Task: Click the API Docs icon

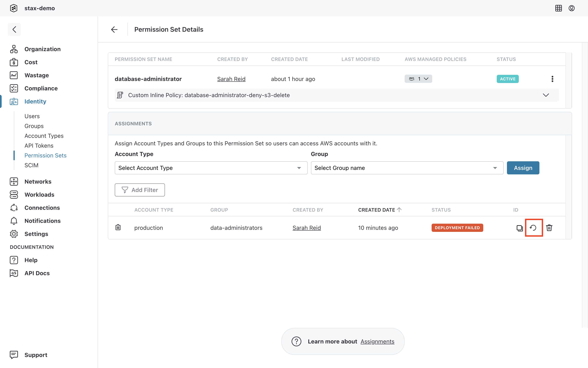Action: click(x=14, y=273)
